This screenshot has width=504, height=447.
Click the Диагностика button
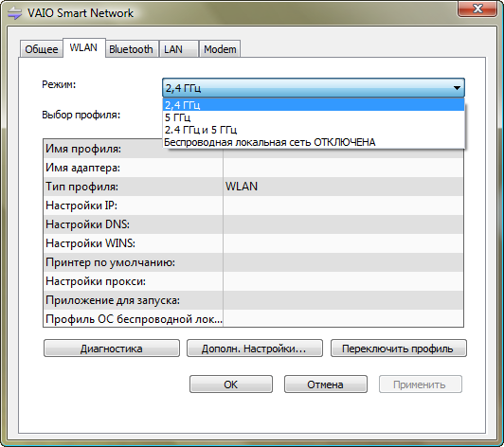click(112, 349)
